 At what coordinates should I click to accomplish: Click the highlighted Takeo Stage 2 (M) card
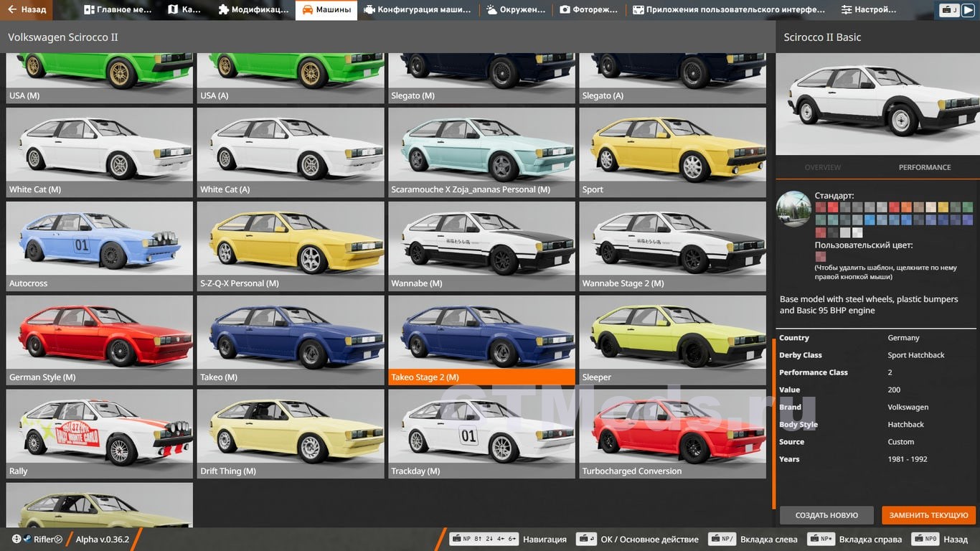coord(481,340)
